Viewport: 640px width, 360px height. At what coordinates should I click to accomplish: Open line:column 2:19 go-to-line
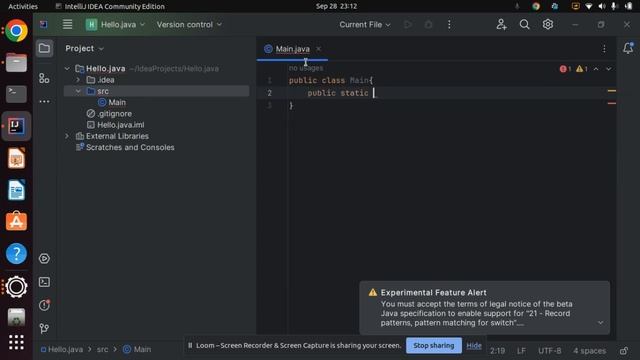(x=497, y=351)
